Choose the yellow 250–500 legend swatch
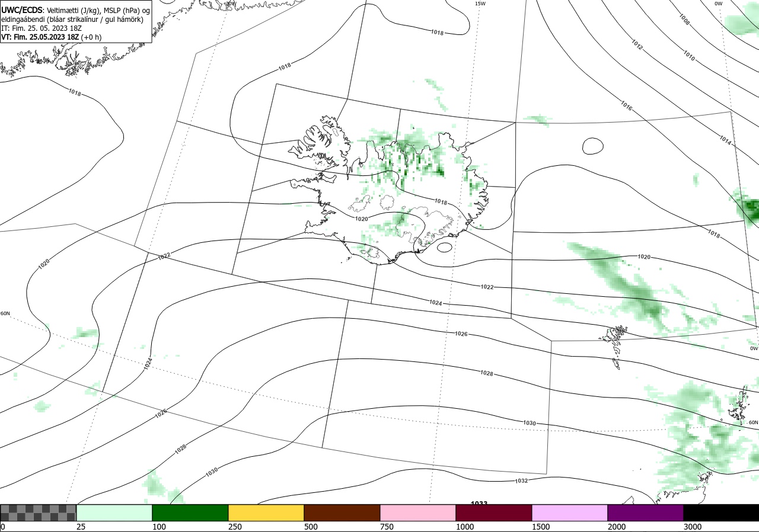 tap(266, 512)
